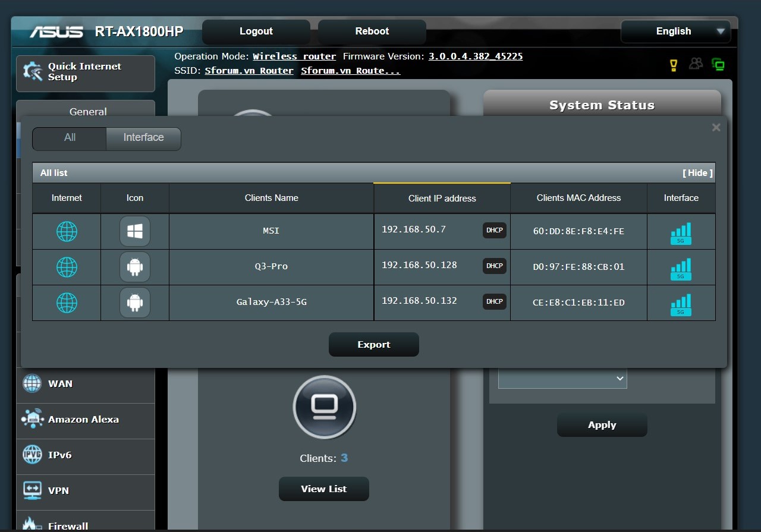Viewport: 761px width, 532px height.
Task: Click the Quick Internet Setup button
Action: pyautogui.click(x=86, y=74)
